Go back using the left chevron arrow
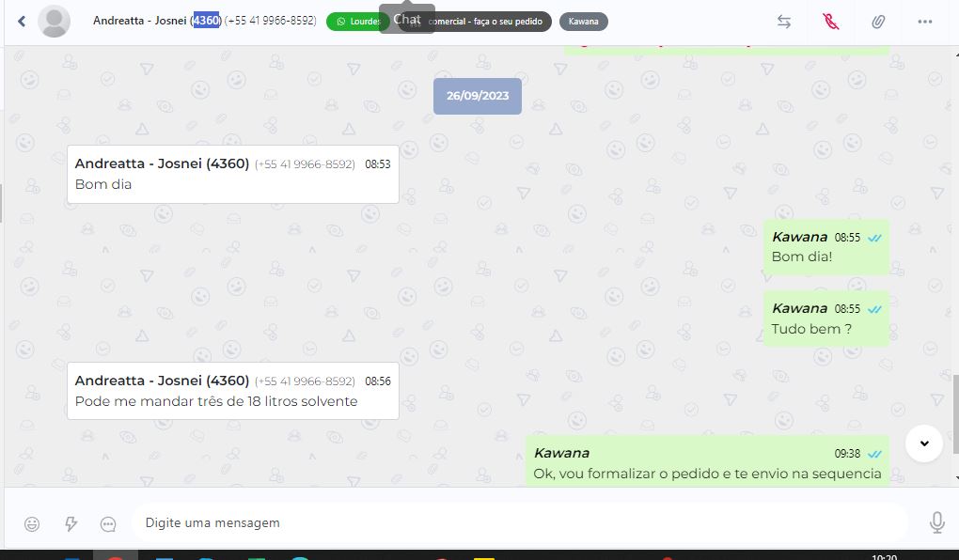 tap(22, 21)
